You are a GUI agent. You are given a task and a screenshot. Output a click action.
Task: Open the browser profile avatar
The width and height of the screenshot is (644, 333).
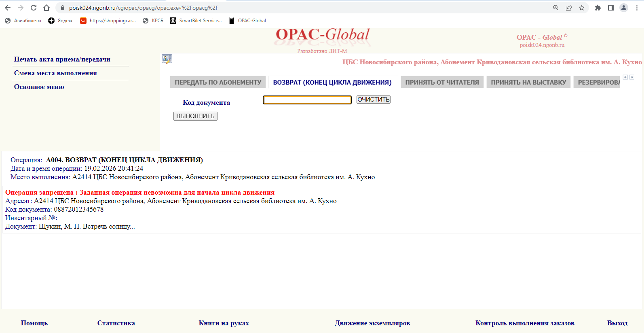[x=624, y=8]
